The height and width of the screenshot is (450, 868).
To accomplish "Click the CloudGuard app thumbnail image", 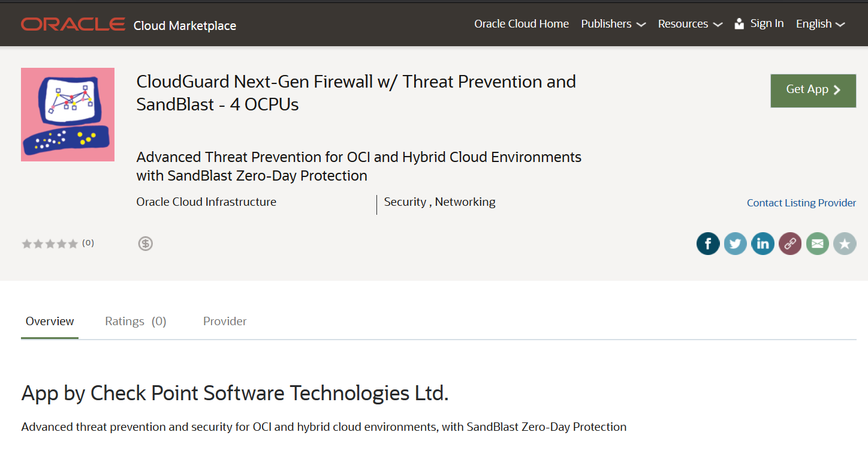I will click(68, 115).
